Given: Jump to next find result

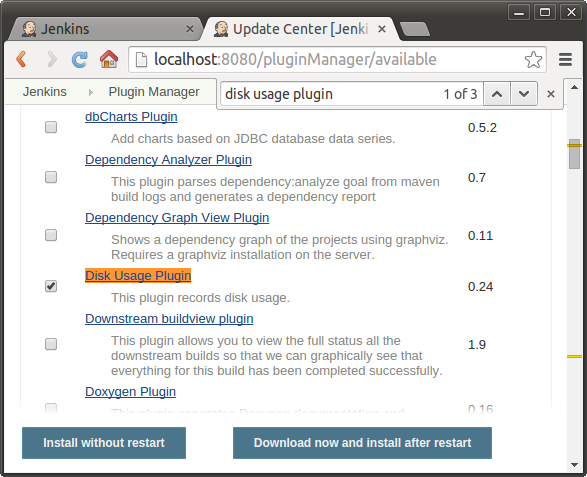Looking at the screenshot, I should 524,94.
